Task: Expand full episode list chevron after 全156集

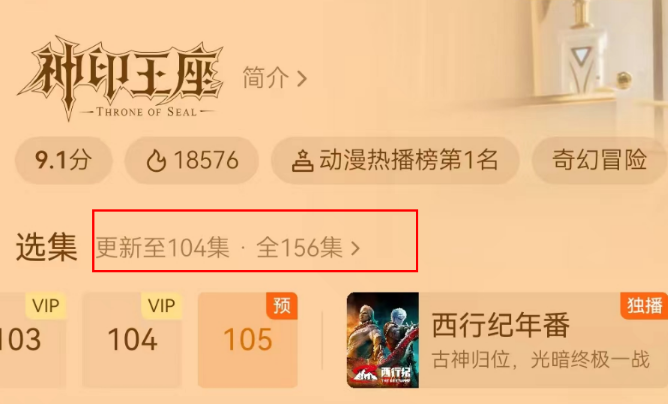Action: pyautogui.click(x=355, y=248)
